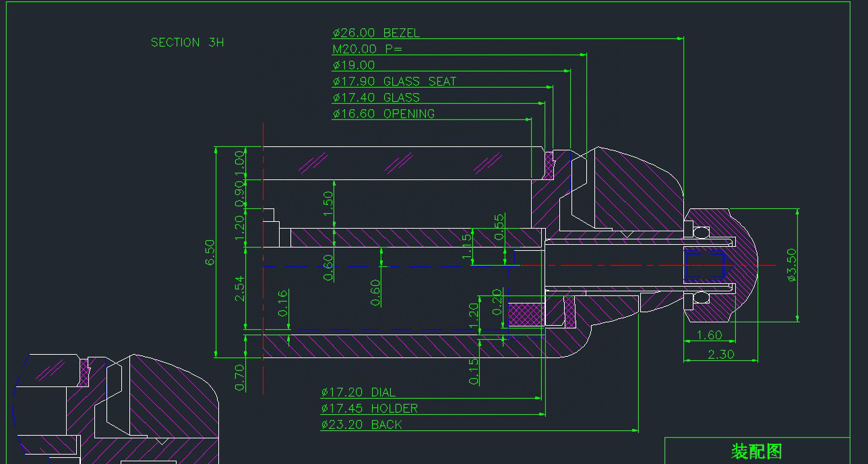This screenshot has height=464, width=868.
Task: Select the SECTION 3H title text
Action: point(187,42)
